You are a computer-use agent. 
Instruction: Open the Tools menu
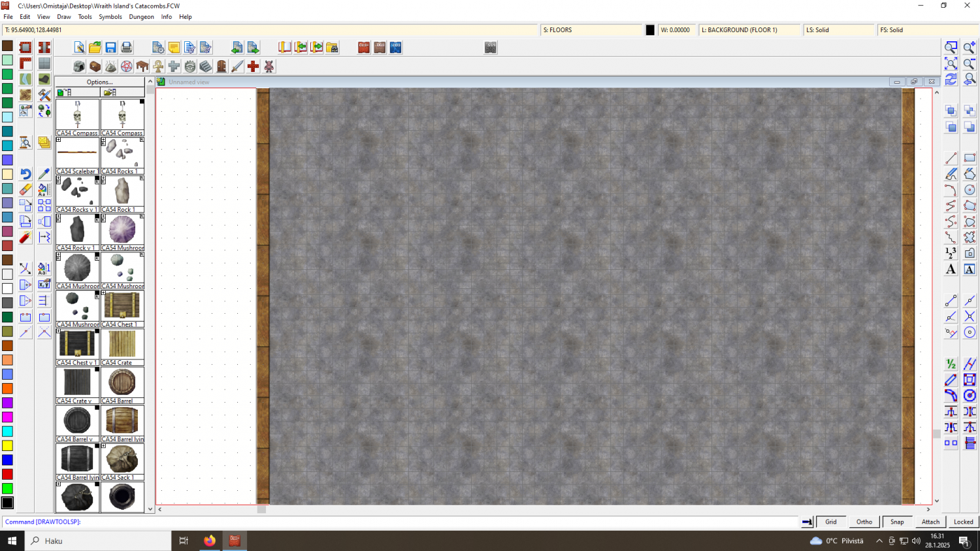point(85,17)
